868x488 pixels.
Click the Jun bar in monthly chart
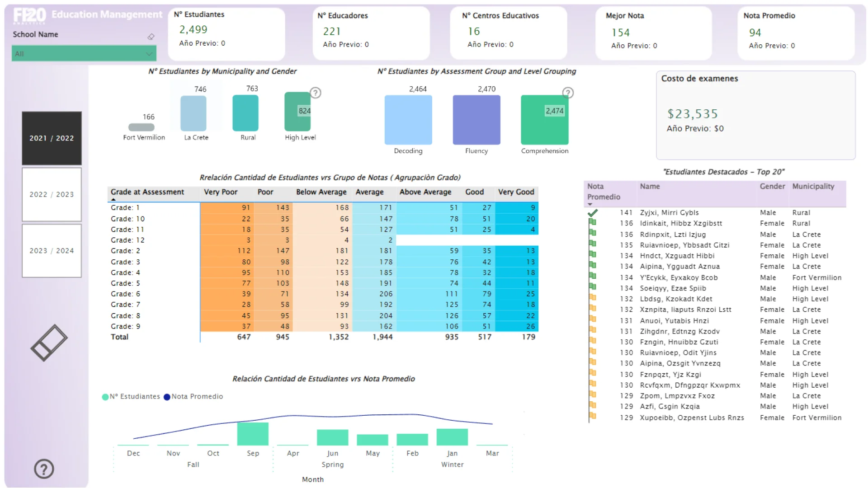point(333,437)
